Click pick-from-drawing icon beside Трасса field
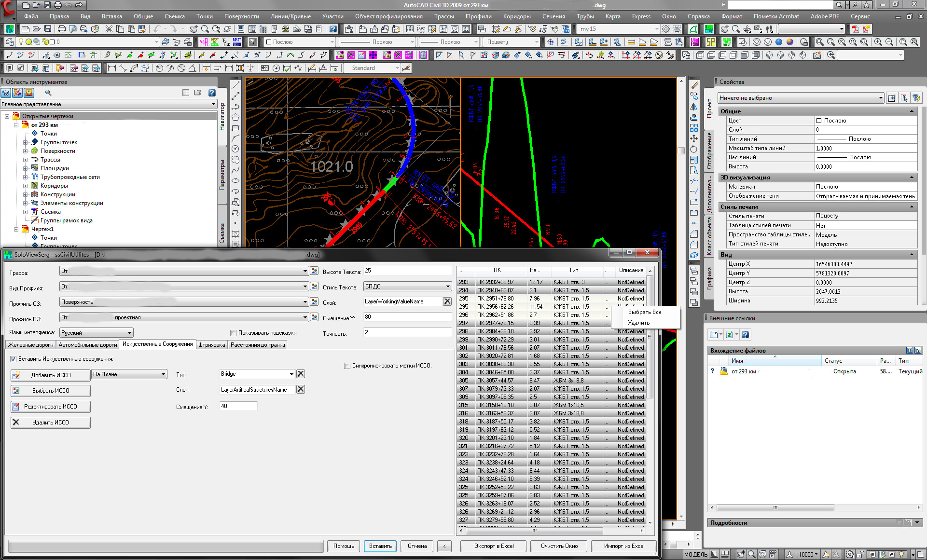Screen dimensions: 927x560 coord(314,271)
